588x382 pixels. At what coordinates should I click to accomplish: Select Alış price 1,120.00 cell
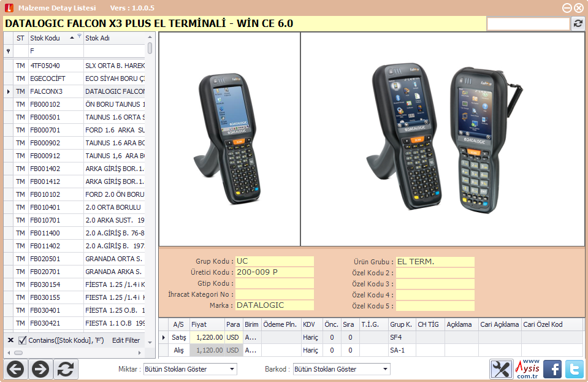pyautogui.click(x=207, y=350)
